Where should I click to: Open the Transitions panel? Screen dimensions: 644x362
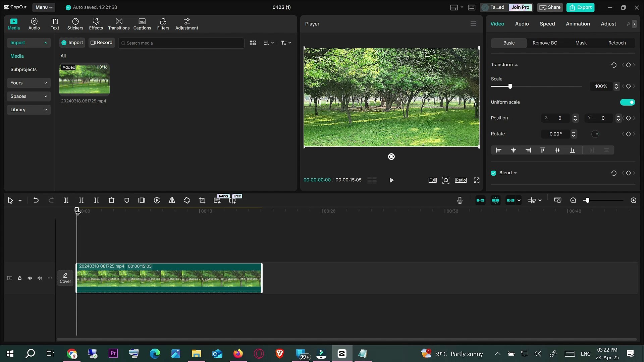point(119,24)
